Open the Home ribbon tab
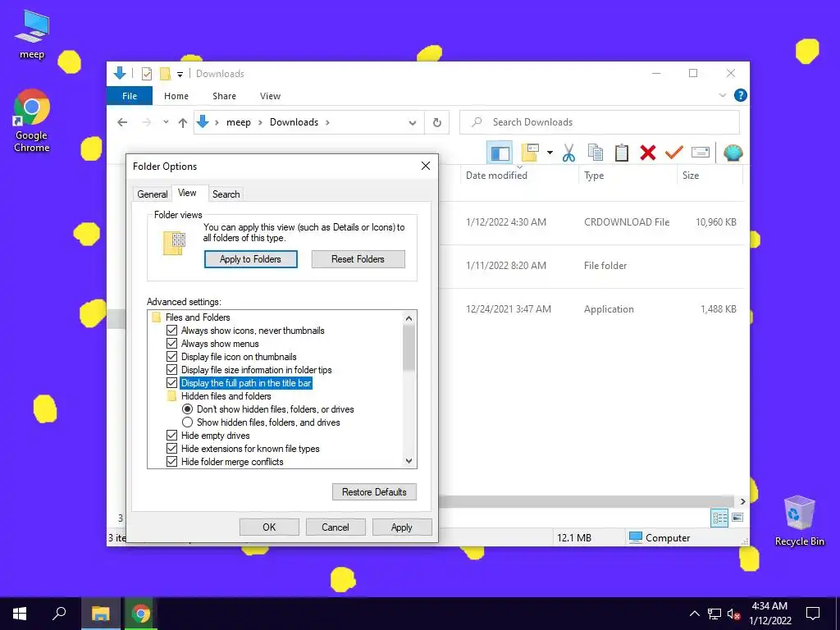 (176, 96)
